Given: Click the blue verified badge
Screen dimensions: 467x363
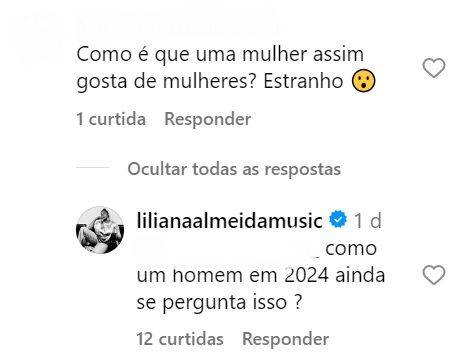Looking at the screenshot, I should (338, 220).
